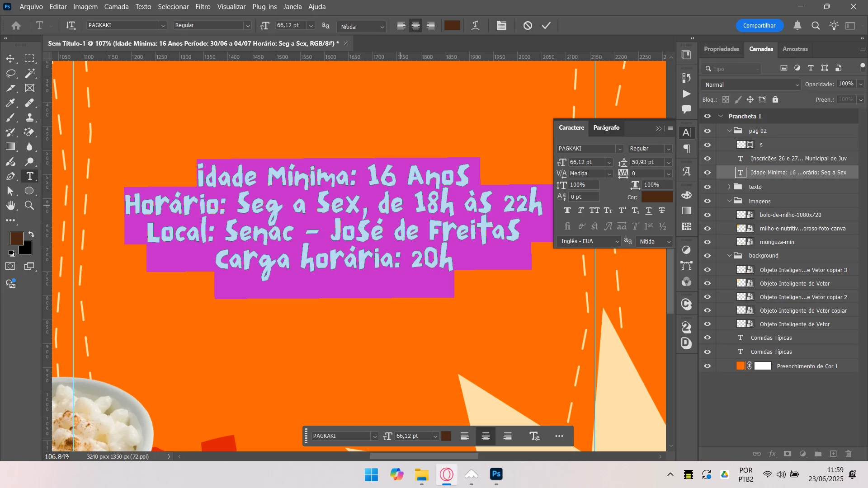Open the blend mode Normal dropdown
Screen dimensions: 868x488
pyautogui.click(x=751, y=84)
